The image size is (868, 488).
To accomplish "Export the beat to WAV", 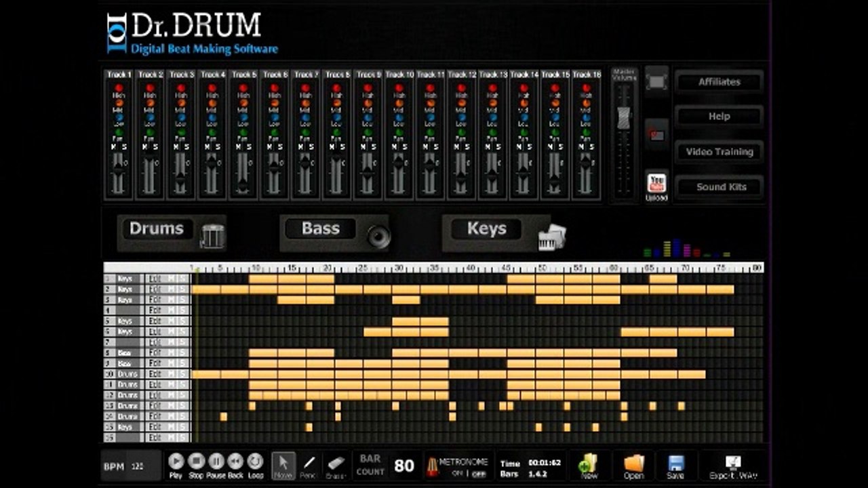I will 733,466.
